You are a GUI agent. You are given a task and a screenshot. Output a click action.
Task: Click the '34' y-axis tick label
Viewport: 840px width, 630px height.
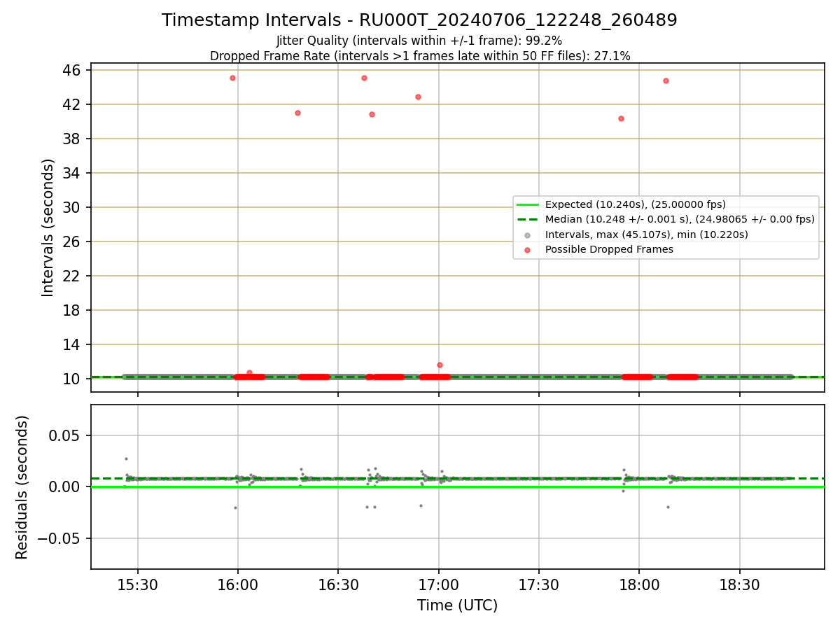(72, 173)
